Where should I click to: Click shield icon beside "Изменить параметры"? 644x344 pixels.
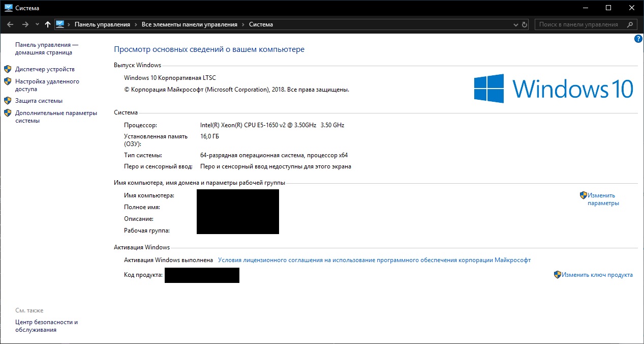tap(584, 195)
